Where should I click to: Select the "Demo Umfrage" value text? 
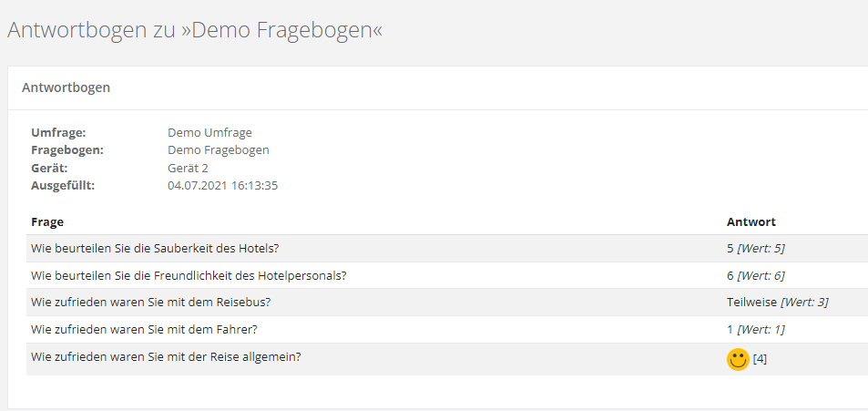tap(209, 132)
